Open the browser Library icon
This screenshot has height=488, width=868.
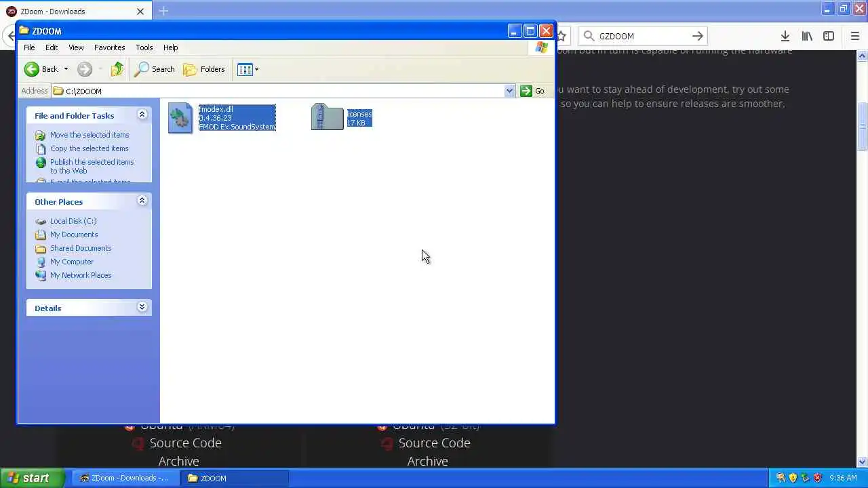[807, 36]
